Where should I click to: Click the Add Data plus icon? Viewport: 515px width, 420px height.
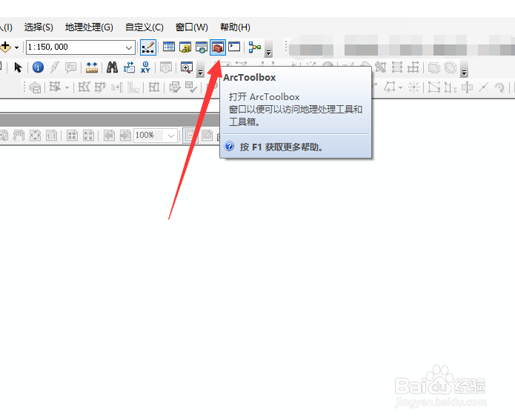coord(6,47)
